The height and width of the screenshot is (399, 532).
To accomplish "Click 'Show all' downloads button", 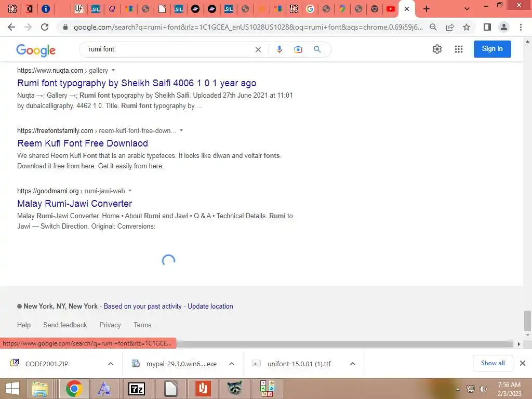I will (493, 363).
